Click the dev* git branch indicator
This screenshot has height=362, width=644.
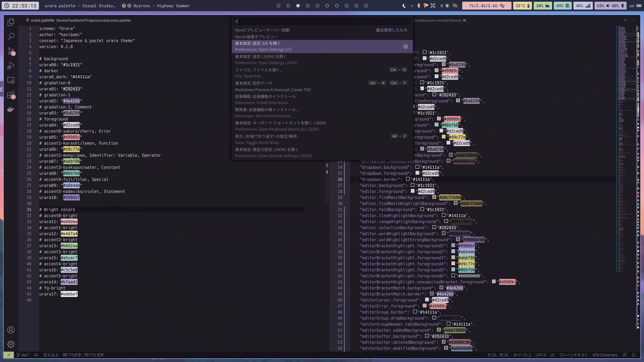pos(23,355)
